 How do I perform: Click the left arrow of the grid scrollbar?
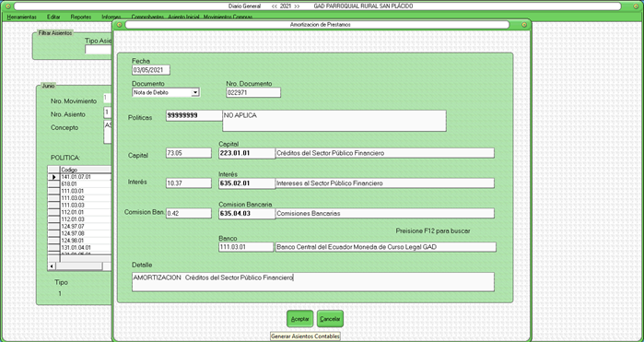pos(52,266)
